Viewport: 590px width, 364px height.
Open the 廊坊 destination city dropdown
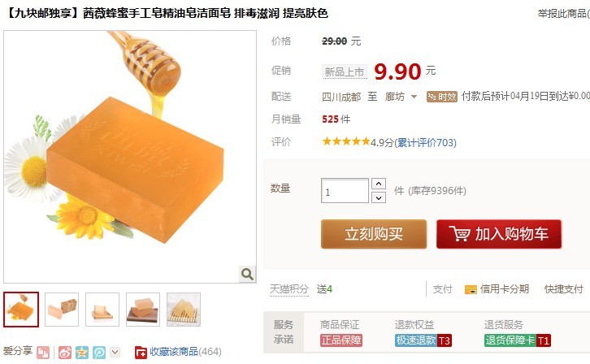pos(401,97)
